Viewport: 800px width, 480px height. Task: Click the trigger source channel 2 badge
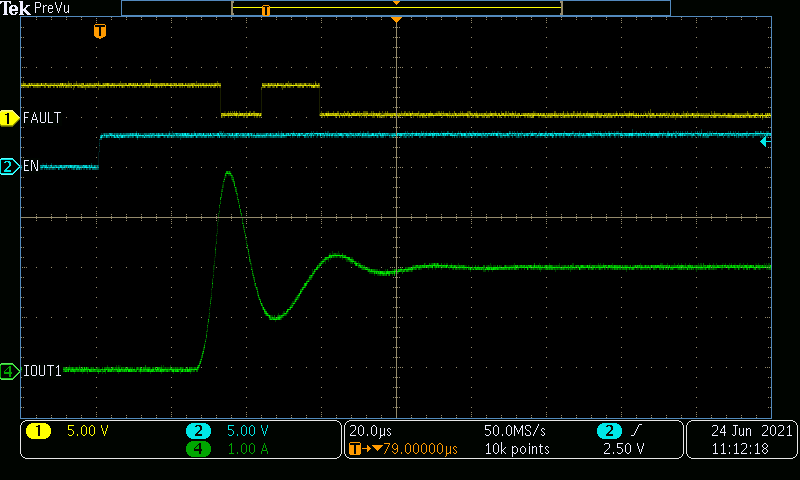pyautogui.click(x=609, y=431)
